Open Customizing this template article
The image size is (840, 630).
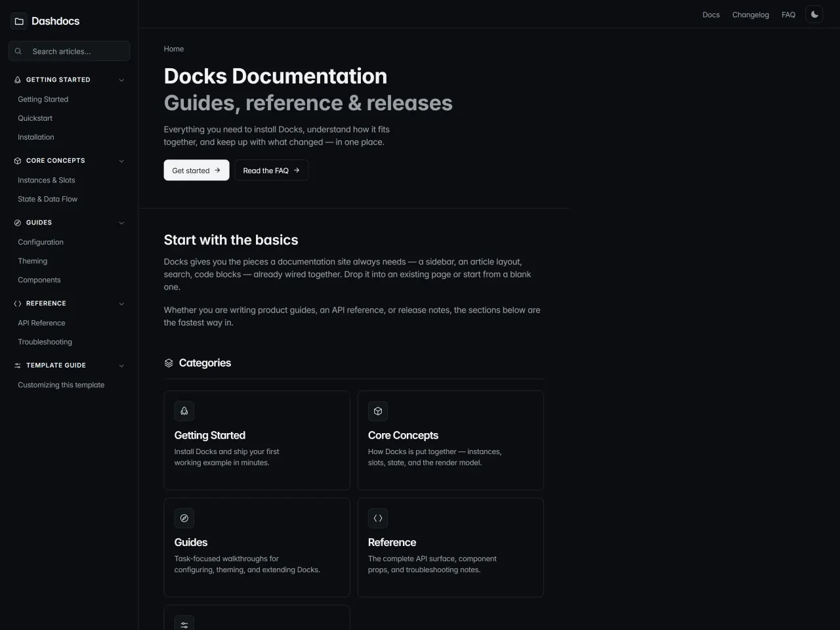point(61,385)
